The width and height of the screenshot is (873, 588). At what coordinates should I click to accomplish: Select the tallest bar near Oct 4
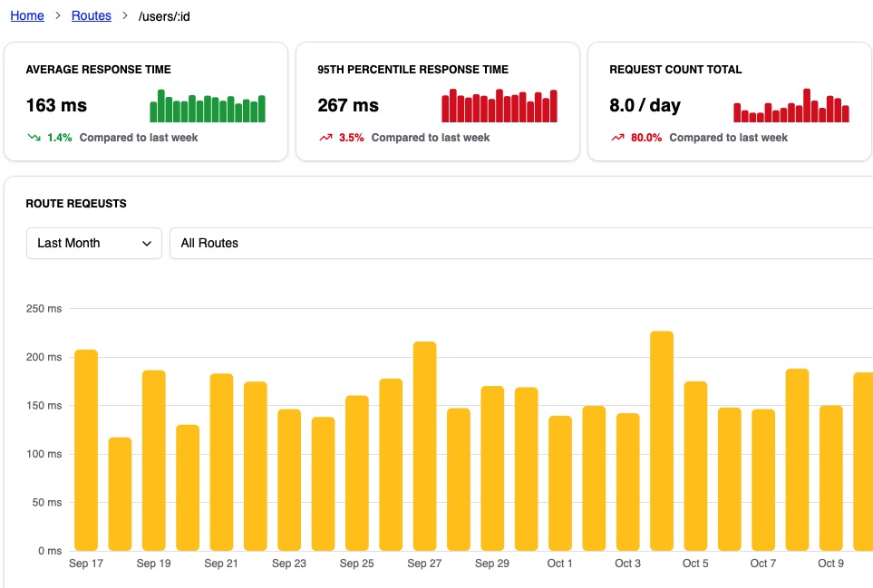(x=660, y=435)
